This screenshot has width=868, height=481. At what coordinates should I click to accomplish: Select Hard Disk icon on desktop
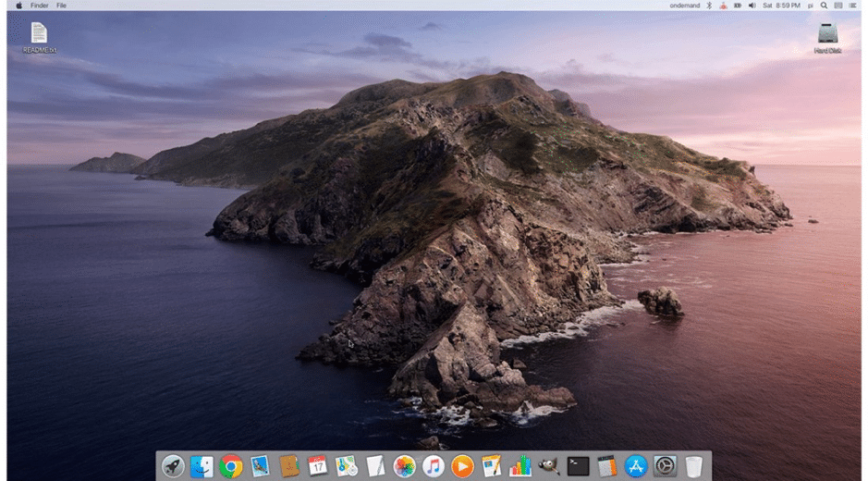tap(827, 38)
